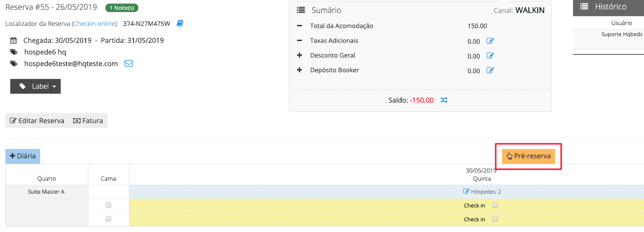Viewport: 644px width, 232px height.
Task: Open the Fatura option
Action: point(88,121)
